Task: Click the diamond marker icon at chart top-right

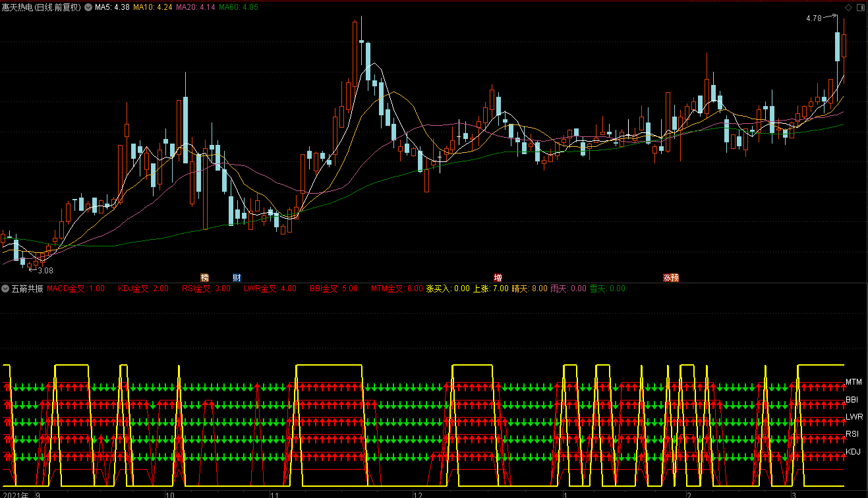Action: [x=848, y=8]
